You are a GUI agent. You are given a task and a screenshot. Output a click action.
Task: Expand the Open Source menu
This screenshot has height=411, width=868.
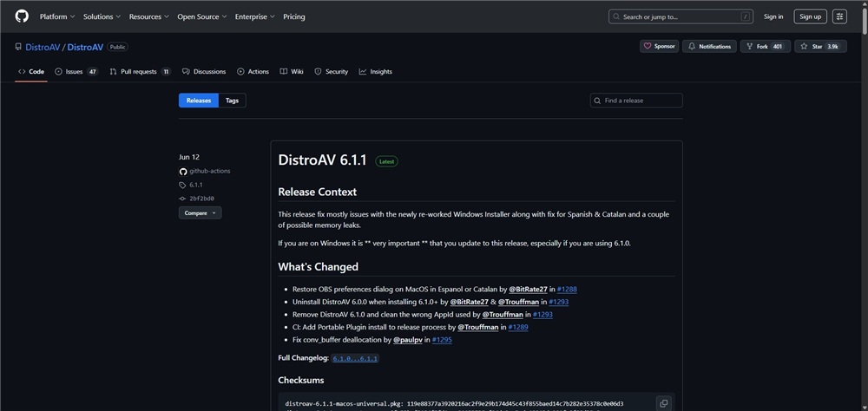point(202,16)
